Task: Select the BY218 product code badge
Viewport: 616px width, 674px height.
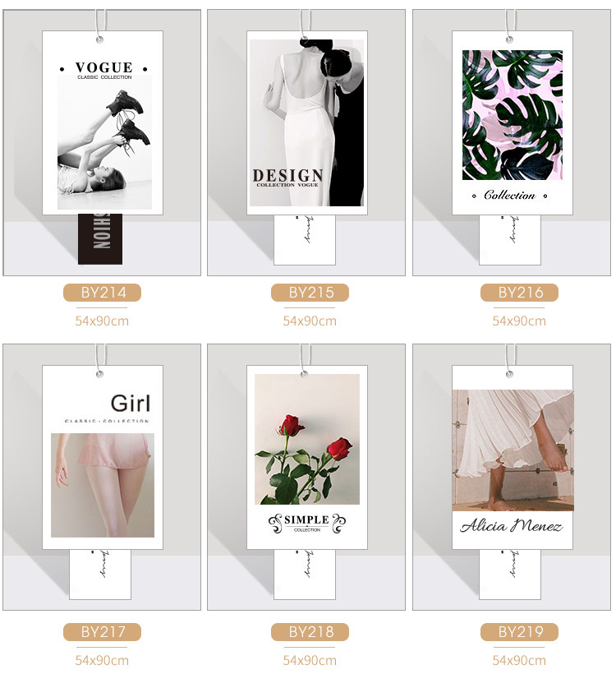Action: coord(310,632)
